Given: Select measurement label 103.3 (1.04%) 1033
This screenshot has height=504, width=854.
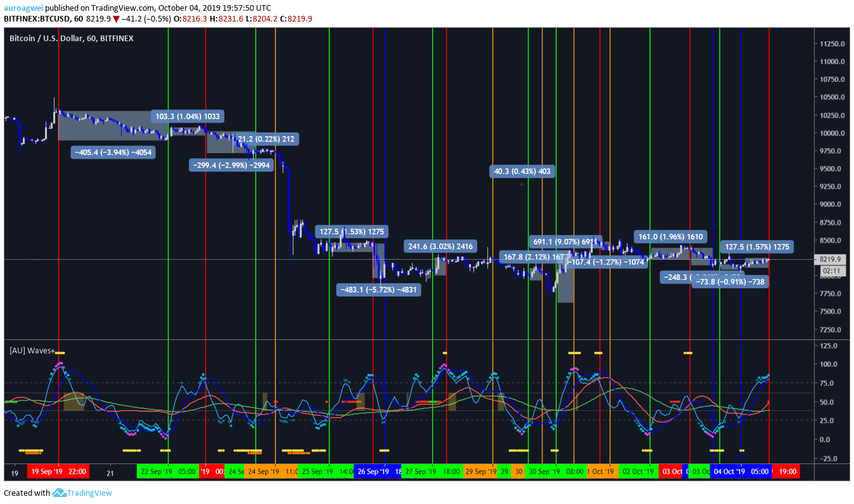Looking at the screenshot, I should [x=188, y=117].
